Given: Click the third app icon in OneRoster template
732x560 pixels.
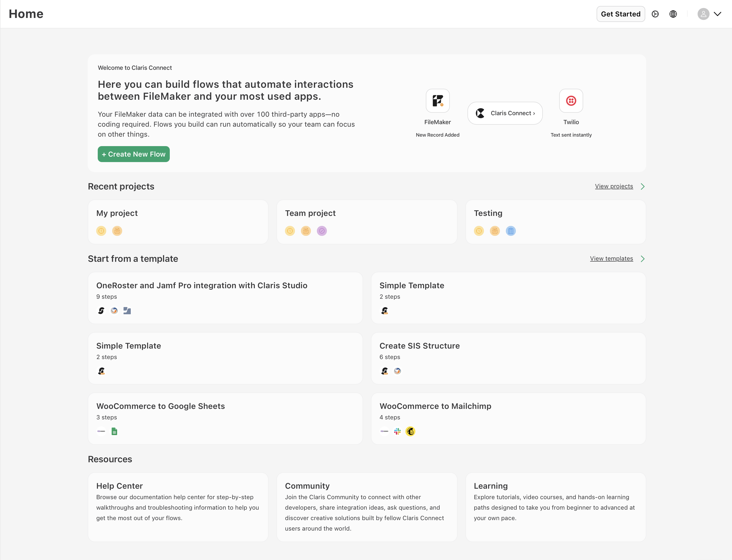Looking at the screenshot, I should (127, 311).
